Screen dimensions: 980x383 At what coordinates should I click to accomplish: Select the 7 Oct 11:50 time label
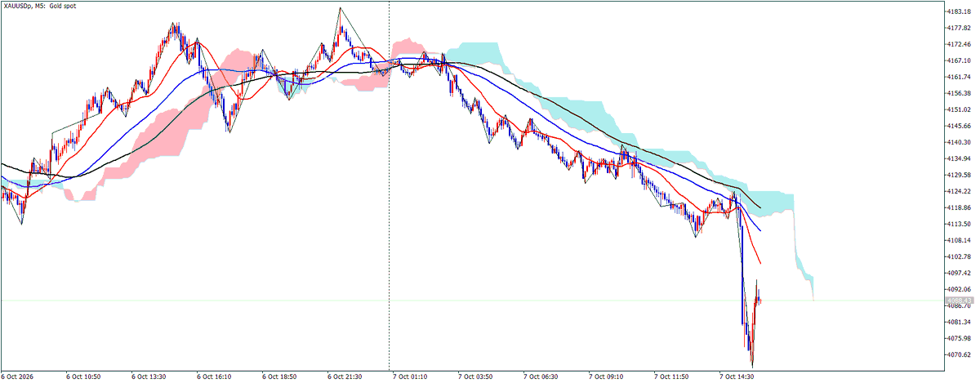672,377
